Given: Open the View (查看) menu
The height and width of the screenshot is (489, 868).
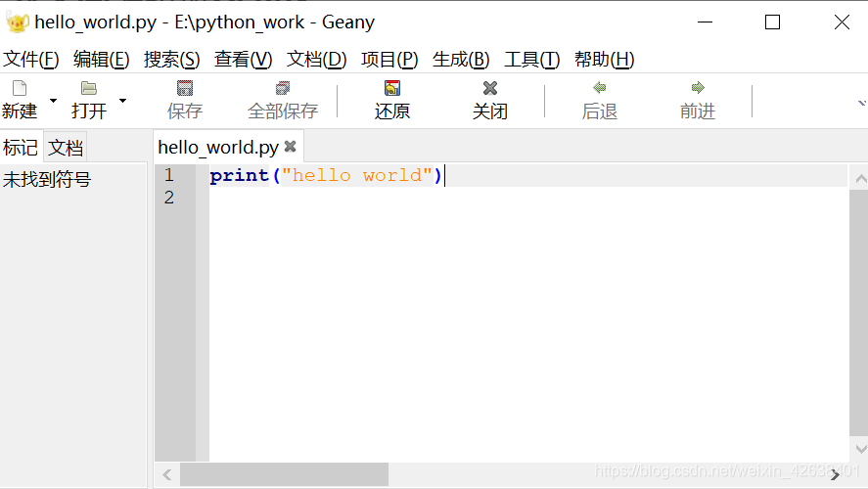Looking at the screenshot, I should click(243, 60).
